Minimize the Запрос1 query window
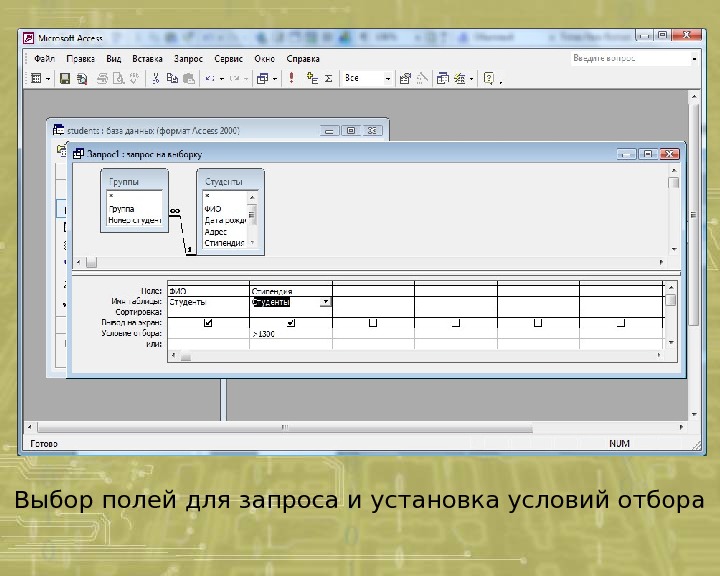The image size is (720, 576). (x=627, y=154)
